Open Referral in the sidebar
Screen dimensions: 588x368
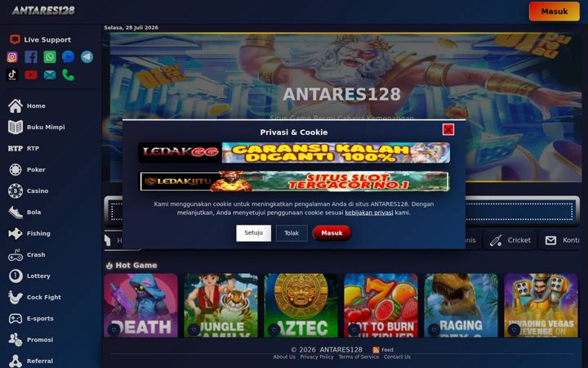pyautogui.click(x=31, y=361)
